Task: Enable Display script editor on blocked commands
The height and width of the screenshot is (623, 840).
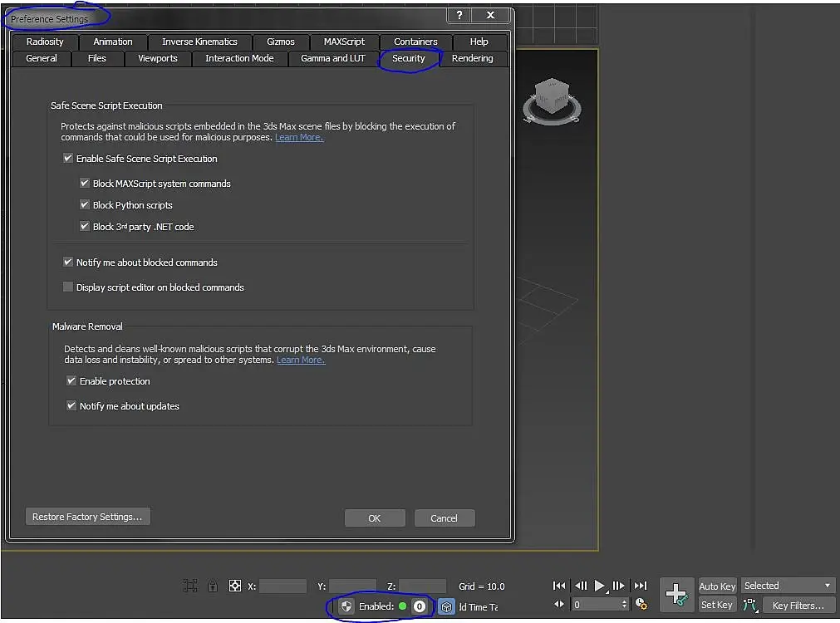Action: pyautogui.click(x=68, y=287)
